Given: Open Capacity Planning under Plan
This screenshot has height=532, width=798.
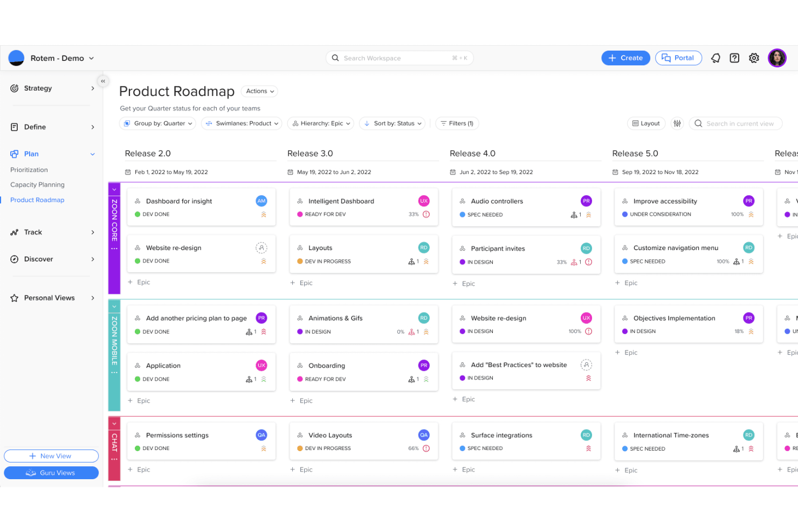Looking at the screenshot, I should 37,185.
